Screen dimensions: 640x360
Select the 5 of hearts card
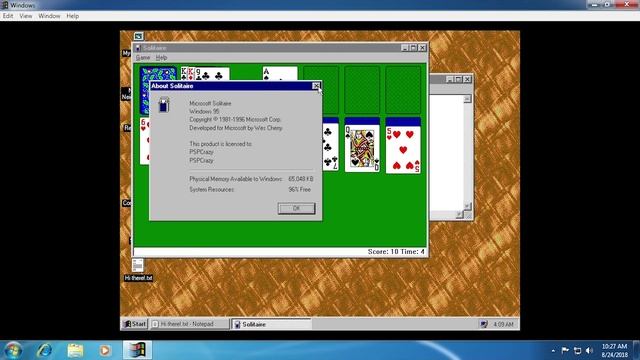[403, 150]
